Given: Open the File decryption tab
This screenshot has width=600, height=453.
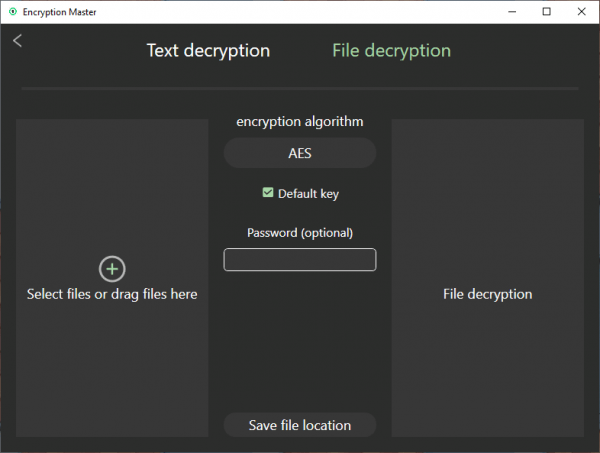Looking at the screenshot, I should 391,51.
